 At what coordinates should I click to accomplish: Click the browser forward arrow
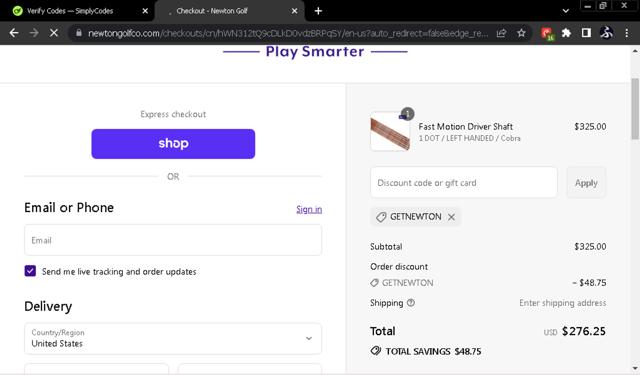click(34, 33)
